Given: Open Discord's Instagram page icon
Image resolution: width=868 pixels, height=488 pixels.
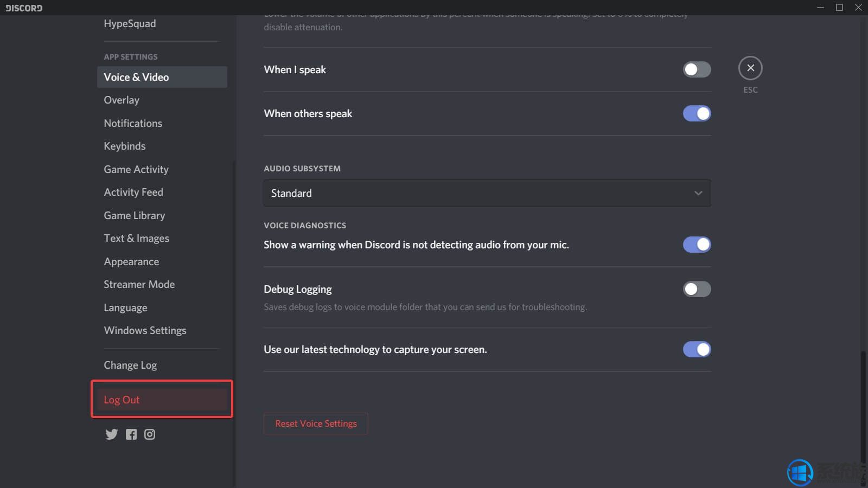Looking at the screenshot, I should click(x=150, y=434).
